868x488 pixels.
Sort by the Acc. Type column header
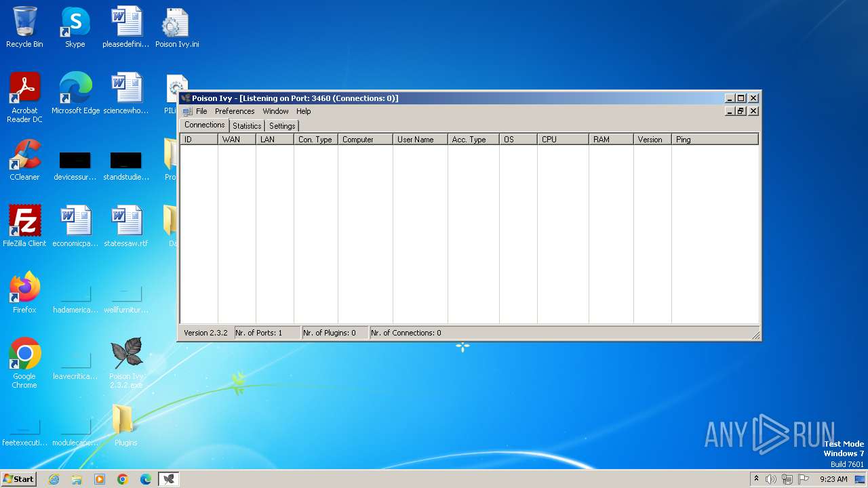coord(473,140)
